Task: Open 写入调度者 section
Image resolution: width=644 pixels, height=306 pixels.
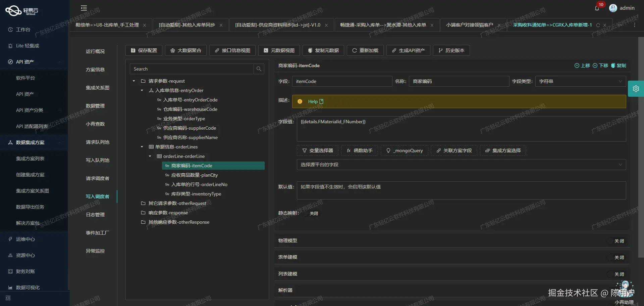Action: (97, 196)
